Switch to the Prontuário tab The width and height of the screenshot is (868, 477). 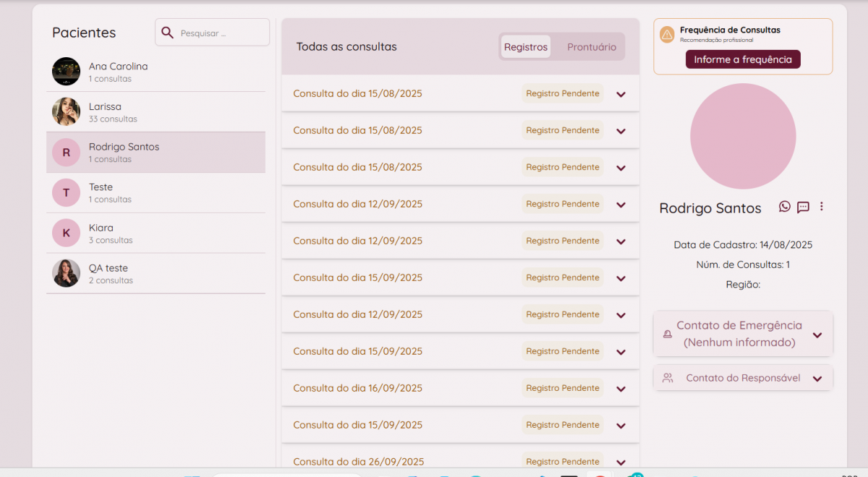591,47
